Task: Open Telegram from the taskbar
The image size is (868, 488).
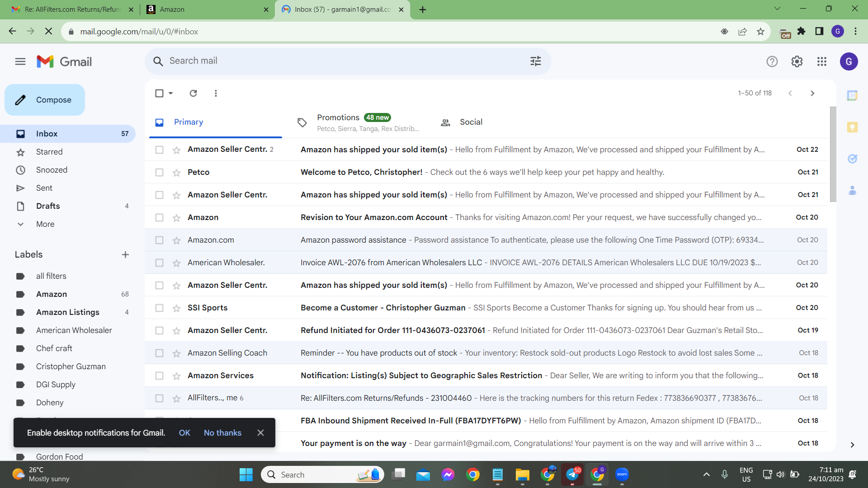Action: pos(572,474)
